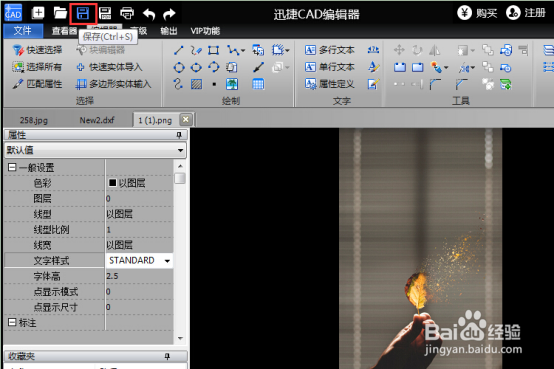The image size is (554, 369).
Task: Close the 1 (1).png tab
Action: [185, 120]
